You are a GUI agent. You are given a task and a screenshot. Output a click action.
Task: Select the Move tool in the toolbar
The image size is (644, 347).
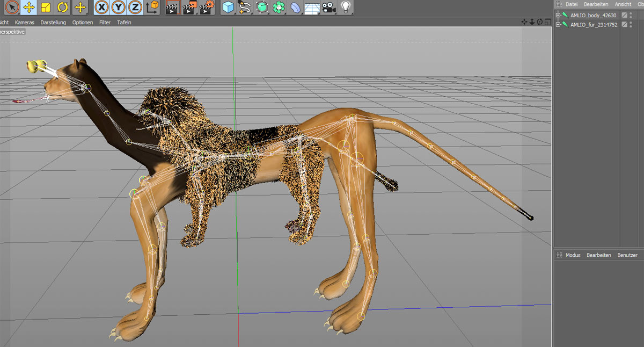point(29,7)
